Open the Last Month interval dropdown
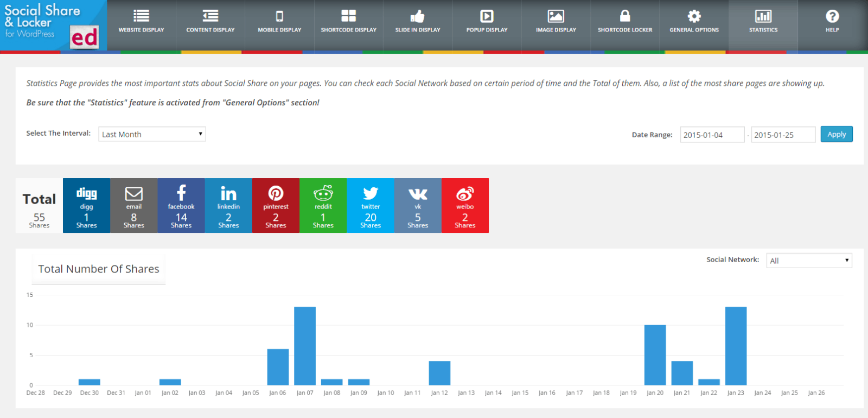 click(x=152, y=134)
